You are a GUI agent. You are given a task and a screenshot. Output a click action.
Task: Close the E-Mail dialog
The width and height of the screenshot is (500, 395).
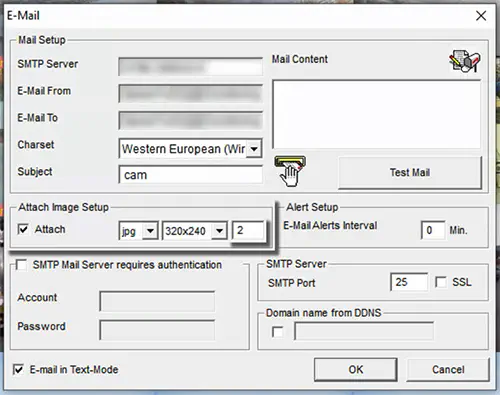pos(481,16)
